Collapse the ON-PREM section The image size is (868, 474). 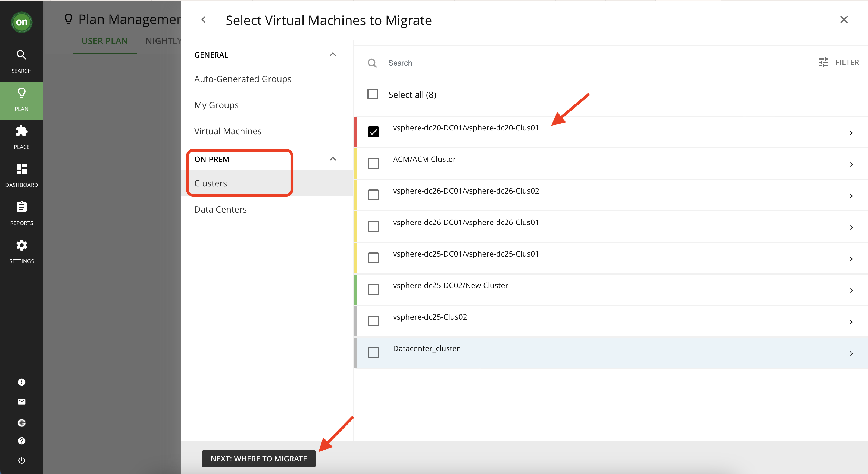[333, 158]
